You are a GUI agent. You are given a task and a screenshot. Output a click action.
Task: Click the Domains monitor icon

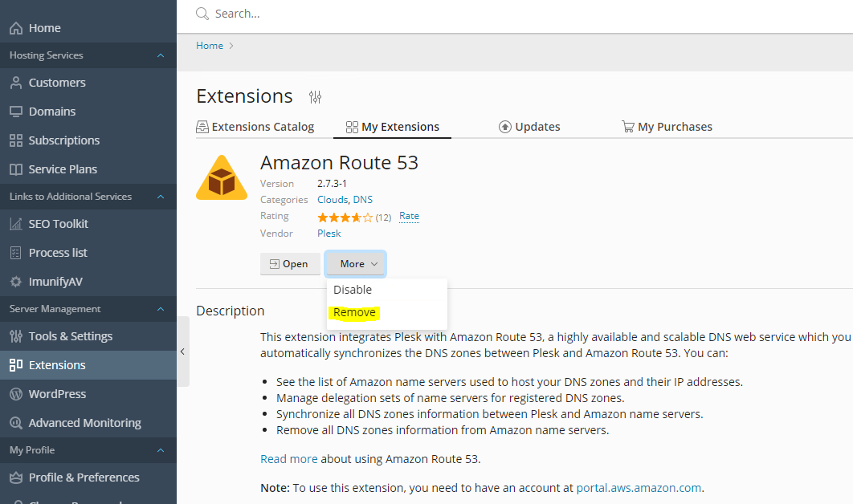16,112
